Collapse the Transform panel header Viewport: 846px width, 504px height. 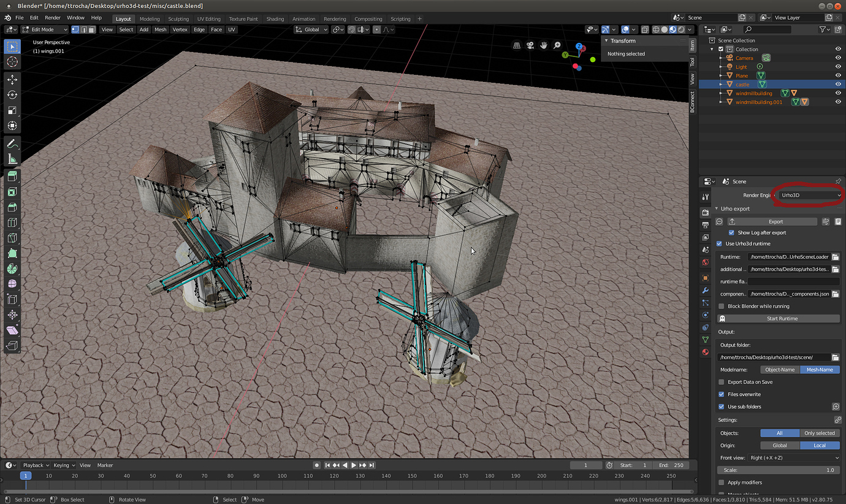pyautogui.click(x=607, y=41)
